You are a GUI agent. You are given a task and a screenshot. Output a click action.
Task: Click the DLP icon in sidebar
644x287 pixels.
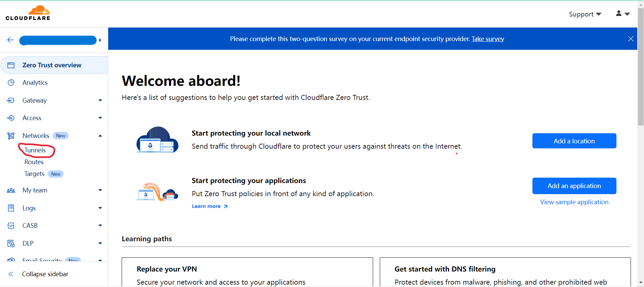coord(11,243)
